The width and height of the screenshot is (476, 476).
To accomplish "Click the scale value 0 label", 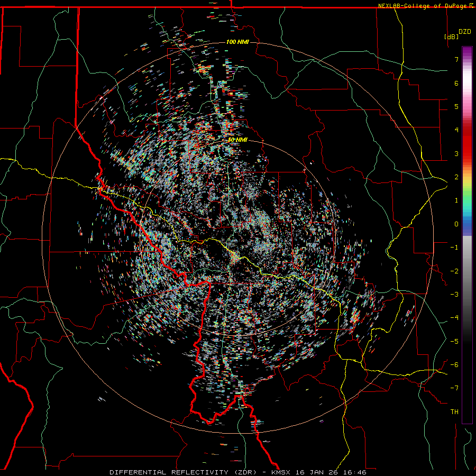I will (456, 224).
